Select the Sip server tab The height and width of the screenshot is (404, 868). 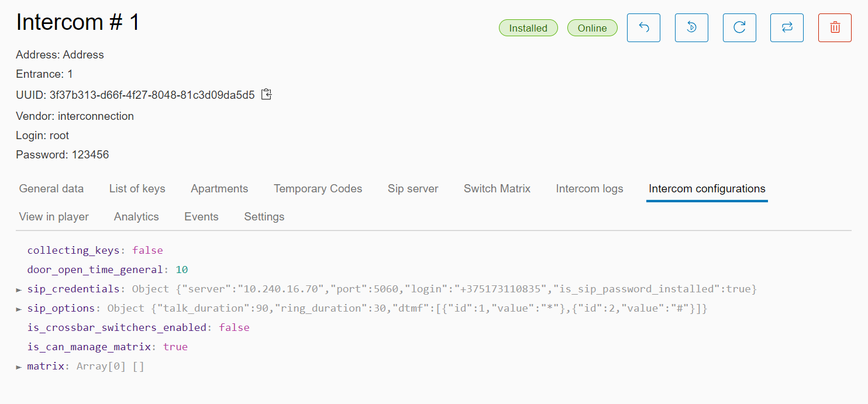pyautogui.click(x=413, y=189)
